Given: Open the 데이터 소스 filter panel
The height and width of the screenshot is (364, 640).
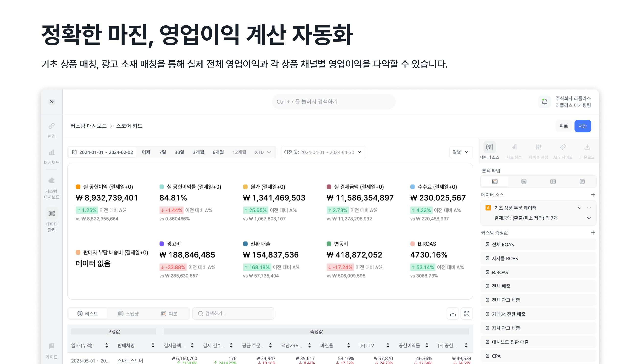Looking at the screenshot, I should point(490,149).
